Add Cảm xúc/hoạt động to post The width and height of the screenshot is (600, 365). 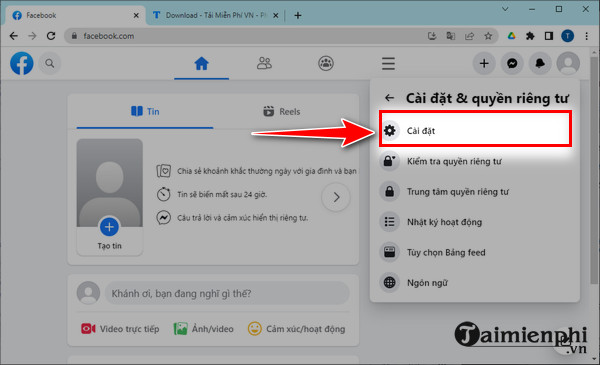coord(297,329)
